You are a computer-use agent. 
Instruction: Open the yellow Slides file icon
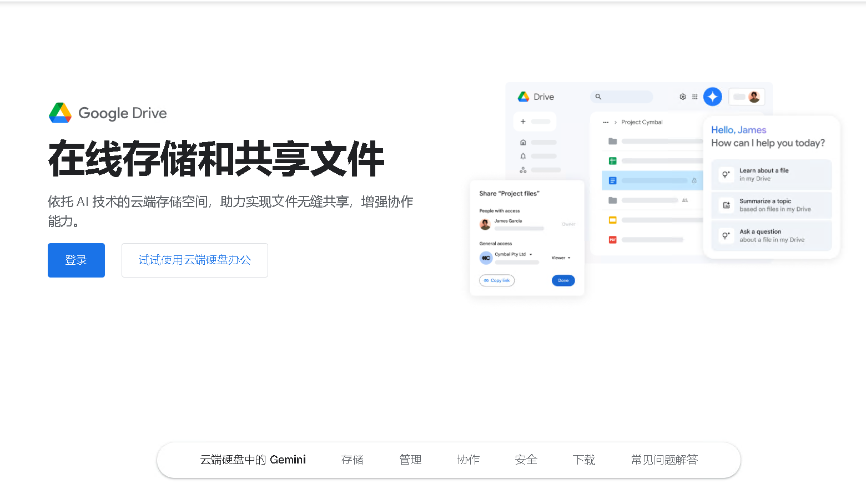click(613, 220)
